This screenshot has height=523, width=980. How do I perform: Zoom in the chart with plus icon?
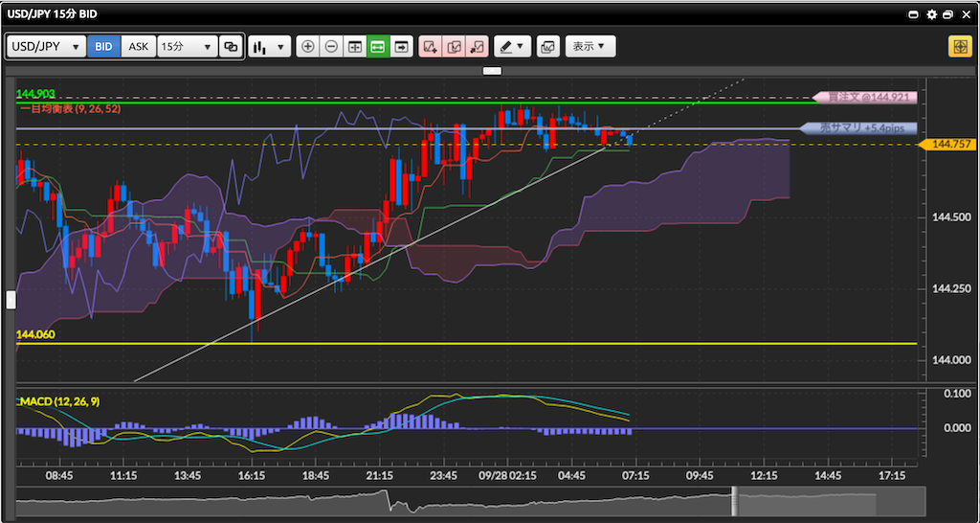pyautogui.click(x=308, y=47)
